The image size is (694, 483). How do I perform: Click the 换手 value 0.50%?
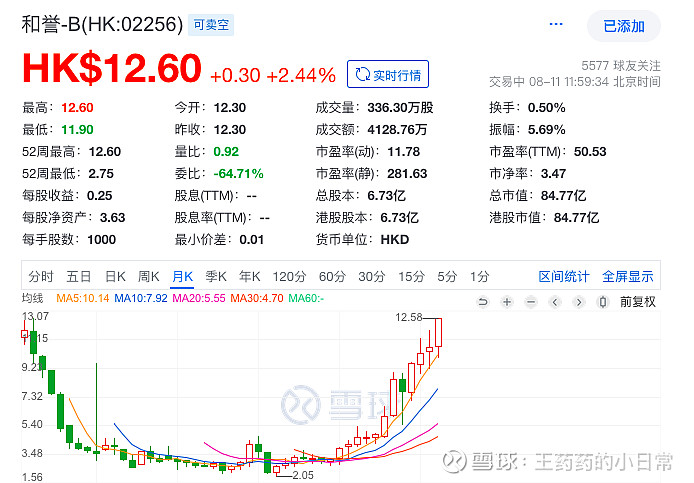(546, 108)
